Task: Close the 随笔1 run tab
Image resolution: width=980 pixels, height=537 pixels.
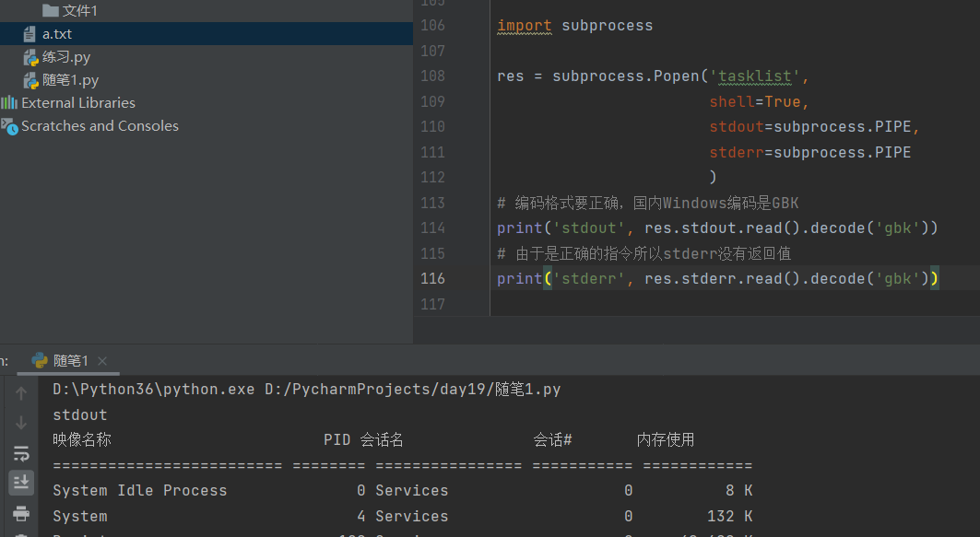Action: pyautogui.click(x=102, y=361)
